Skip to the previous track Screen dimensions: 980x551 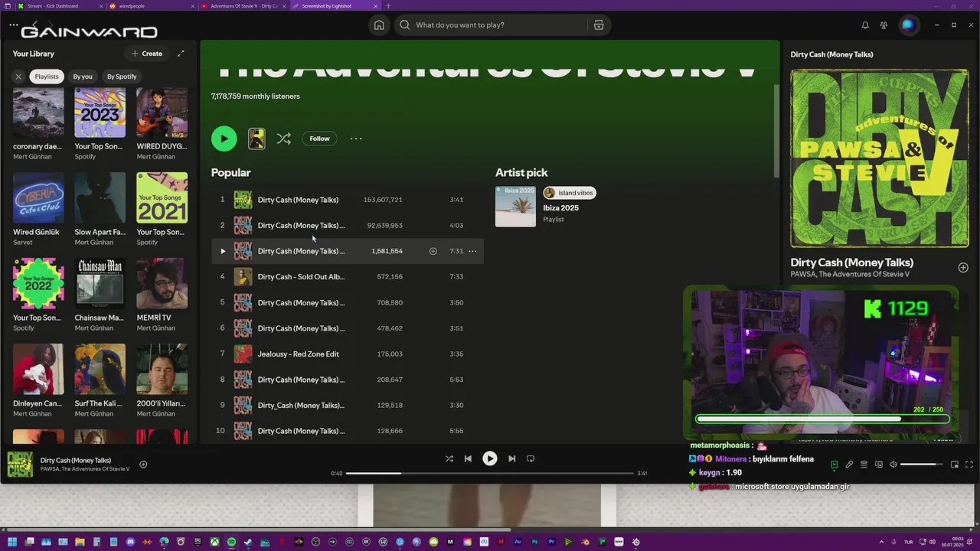click(468, 458)
